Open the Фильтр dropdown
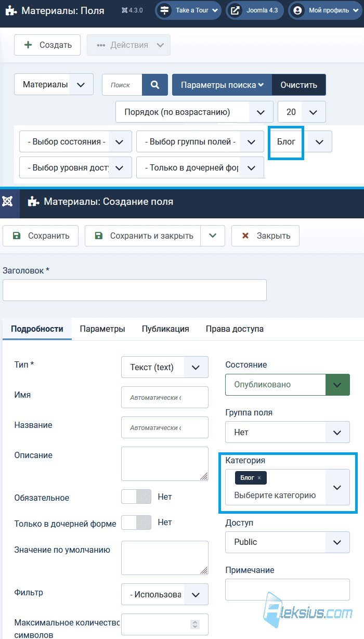 coord(165,594)
